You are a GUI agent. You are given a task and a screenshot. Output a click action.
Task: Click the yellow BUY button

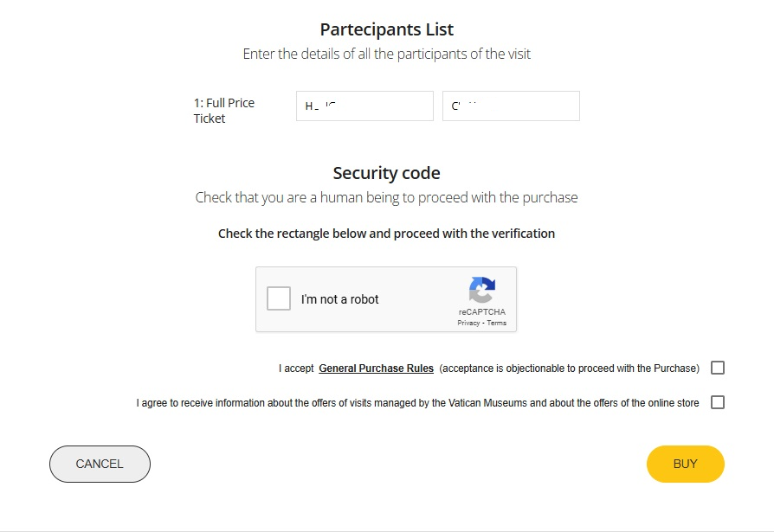(685, 464)
